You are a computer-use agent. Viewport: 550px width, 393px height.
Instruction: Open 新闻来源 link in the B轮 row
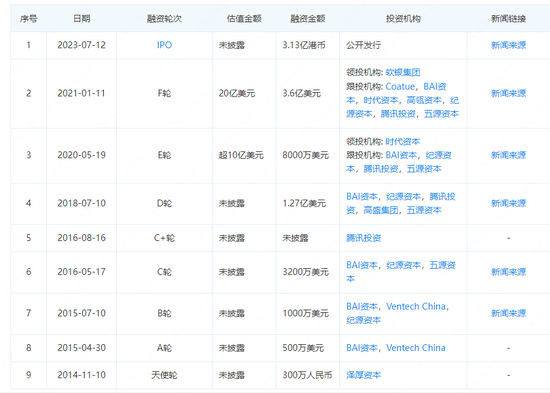[508, 313]
